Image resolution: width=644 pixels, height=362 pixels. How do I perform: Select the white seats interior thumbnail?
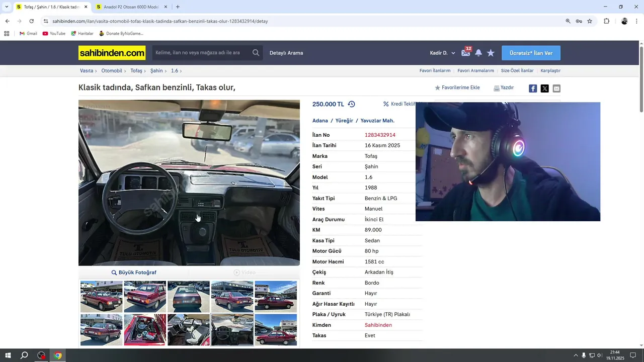pos(189,330)
